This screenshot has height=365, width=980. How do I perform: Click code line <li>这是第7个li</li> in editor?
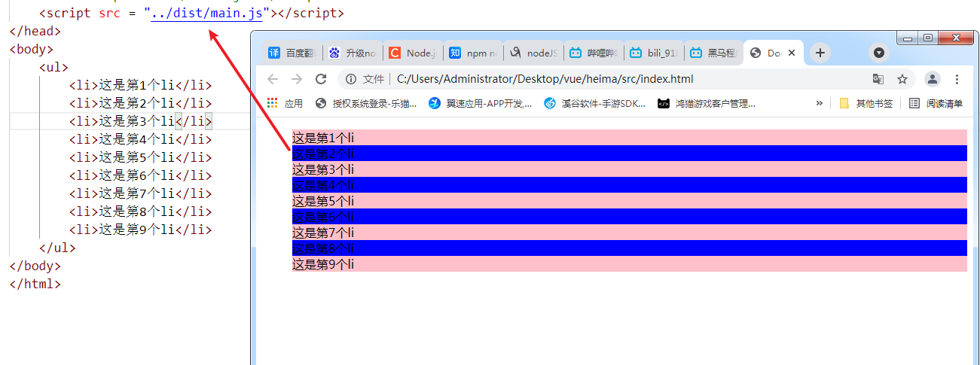140,193
